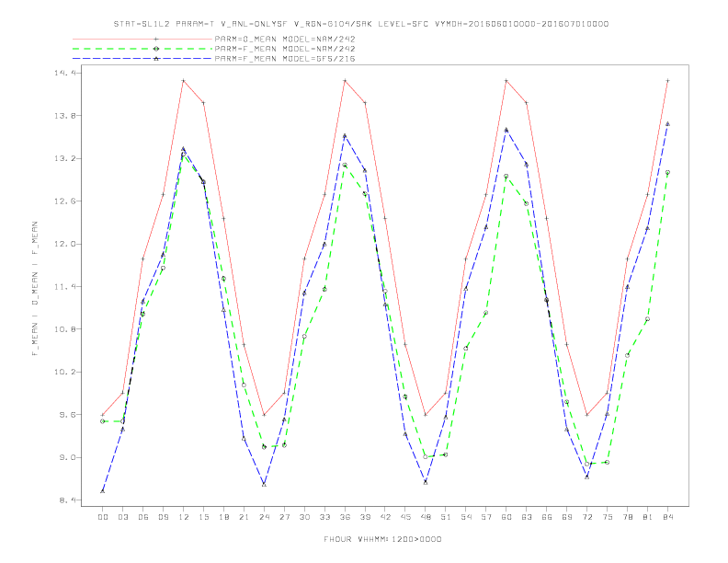Image resolution: width=728 pixels, height=563 pixels.
Task: Click blue triangle minimum point at hour 24
Action: tap(264, 485)
